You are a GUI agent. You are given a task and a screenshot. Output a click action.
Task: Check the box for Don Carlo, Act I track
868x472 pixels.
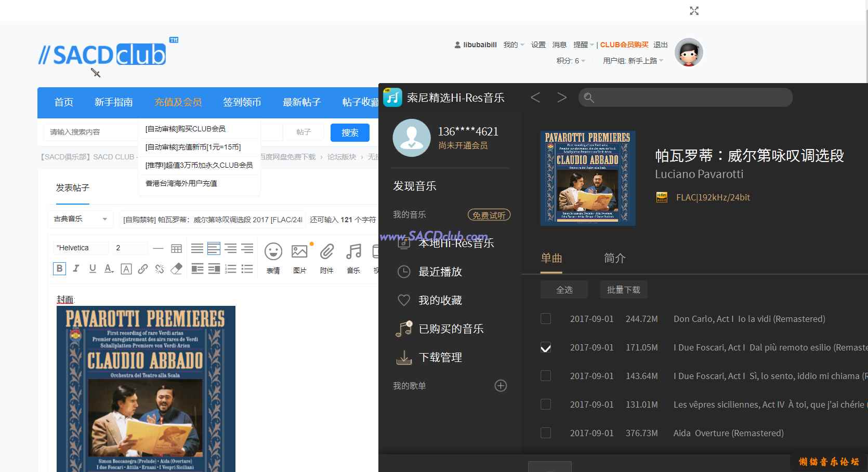click(x=546, y=318)
